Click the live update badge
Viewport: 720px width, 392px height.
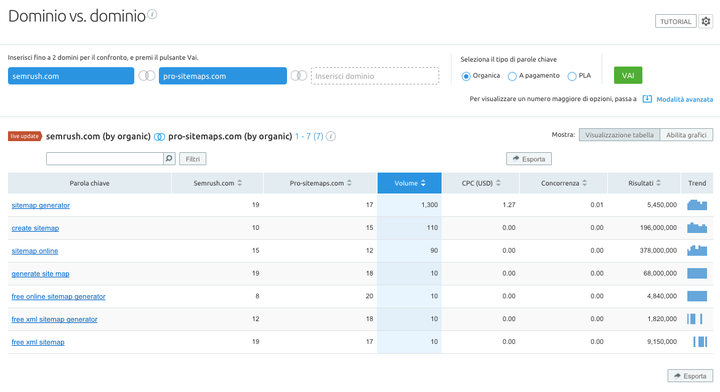pyautogui.click(x=25, y=136)
